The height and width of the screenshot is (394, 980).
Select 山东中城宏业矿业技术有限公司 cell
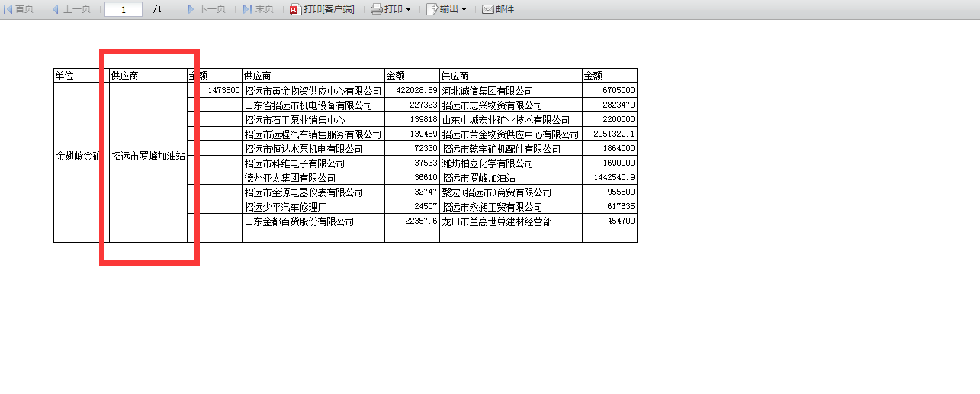tap(511, 119)
